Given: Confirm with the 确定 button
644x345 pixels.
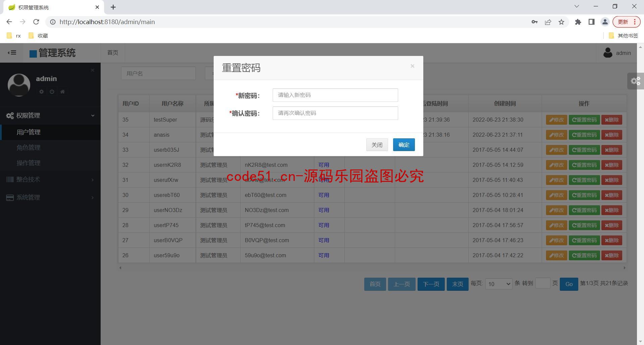Looking at the screenshot, I should coord(404,145).
